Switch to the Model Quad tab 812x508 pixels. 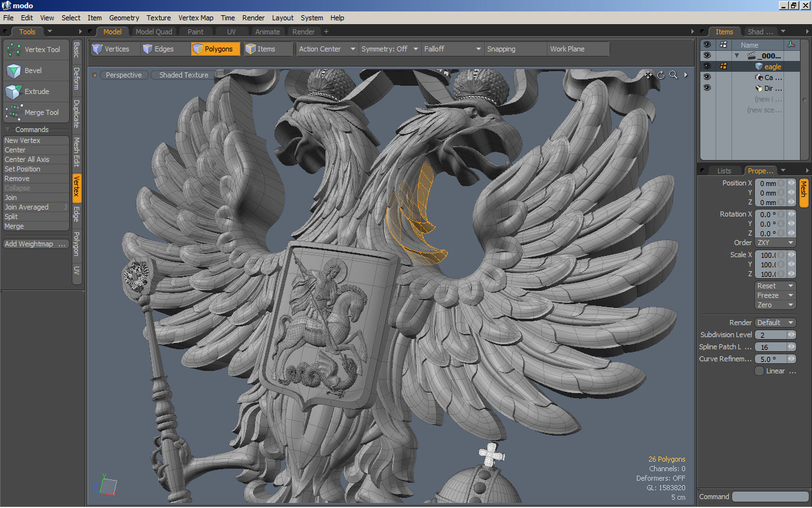coord(154,32)
